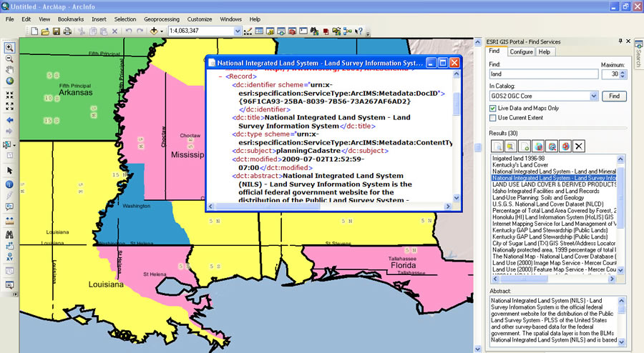The height and width of the screenshot is (353, 644).
Task: Open the select features tool dropdown
Action: 14,145
